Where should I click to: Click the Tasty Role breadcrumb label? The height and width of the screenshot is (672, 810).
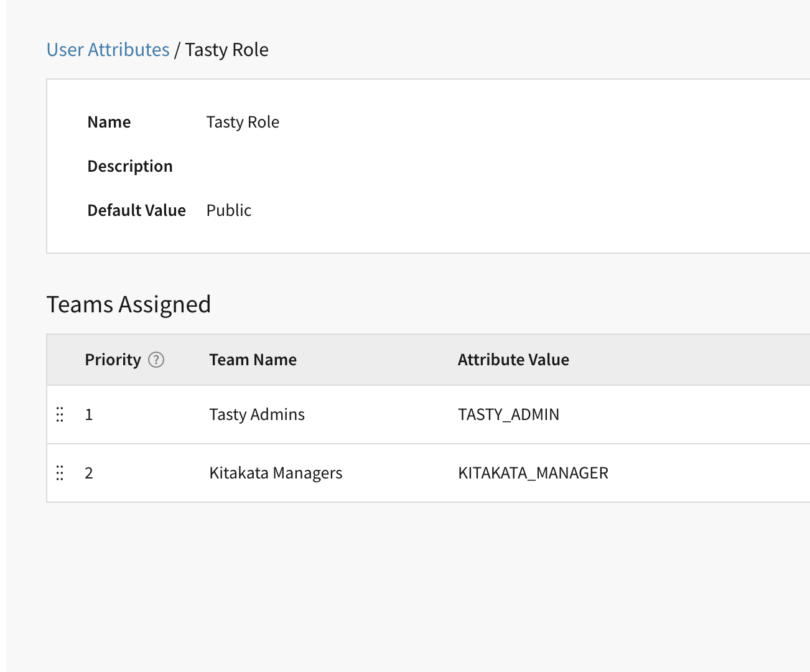226,49
